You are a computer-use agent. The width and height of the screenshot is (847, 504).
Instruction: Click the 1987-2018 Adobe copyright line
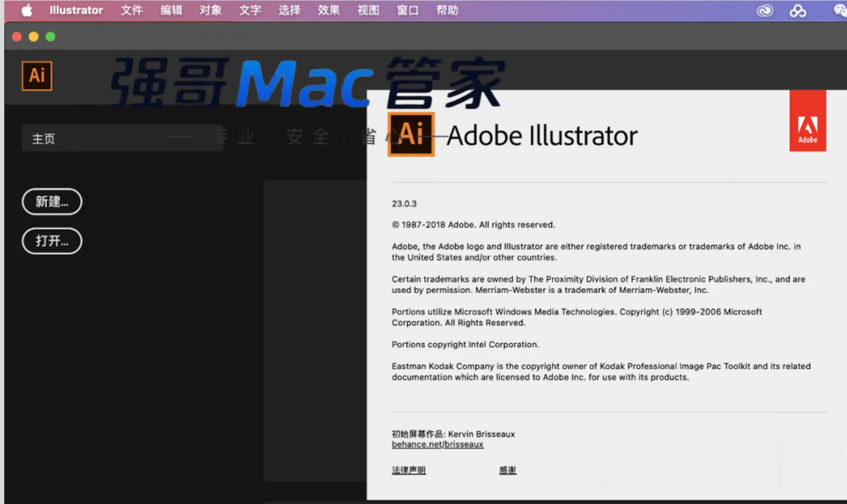tap(474, 225)
